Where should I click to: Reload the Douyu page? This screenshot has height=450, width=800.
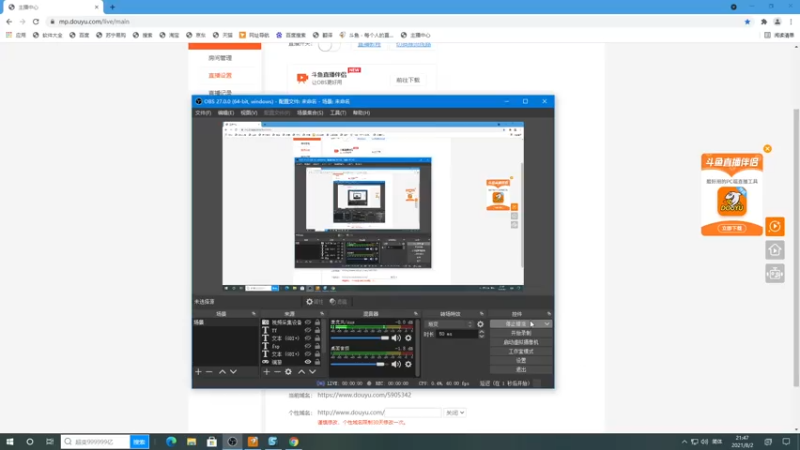click(36, 22)
